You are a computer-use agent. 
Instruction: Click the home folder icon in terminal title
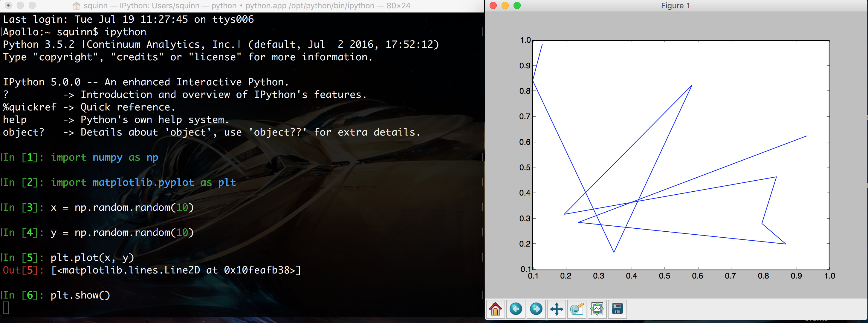[x=77, y=6]
